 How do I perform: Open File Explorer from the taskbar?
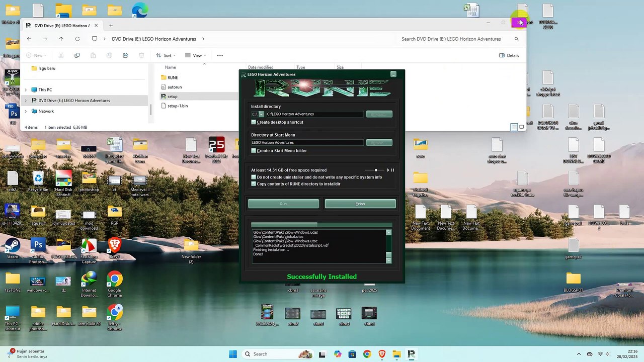[x=396, y=354]
